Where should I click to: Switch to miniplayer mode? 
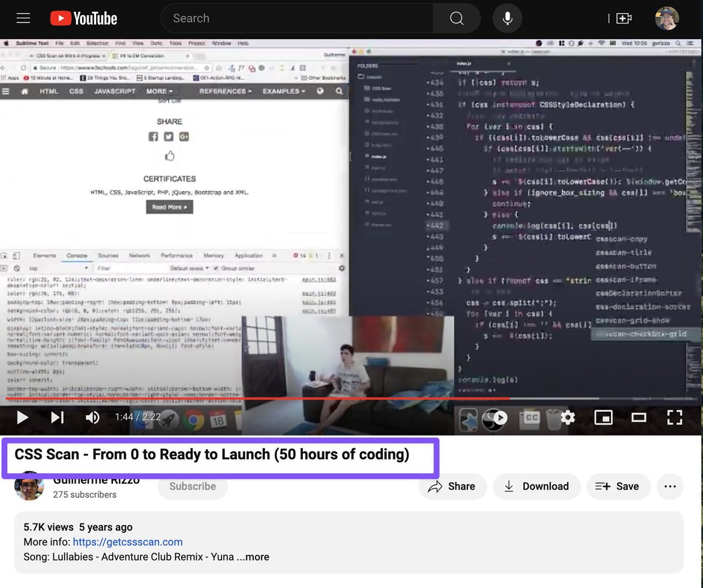coord(603,418)
